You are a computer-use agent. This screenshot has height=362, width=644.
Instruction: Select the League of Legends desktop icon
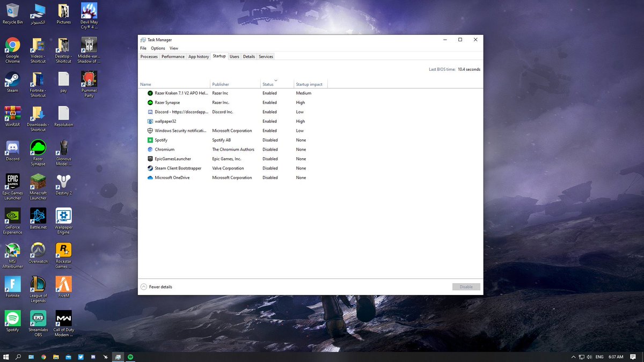(38, 290)
